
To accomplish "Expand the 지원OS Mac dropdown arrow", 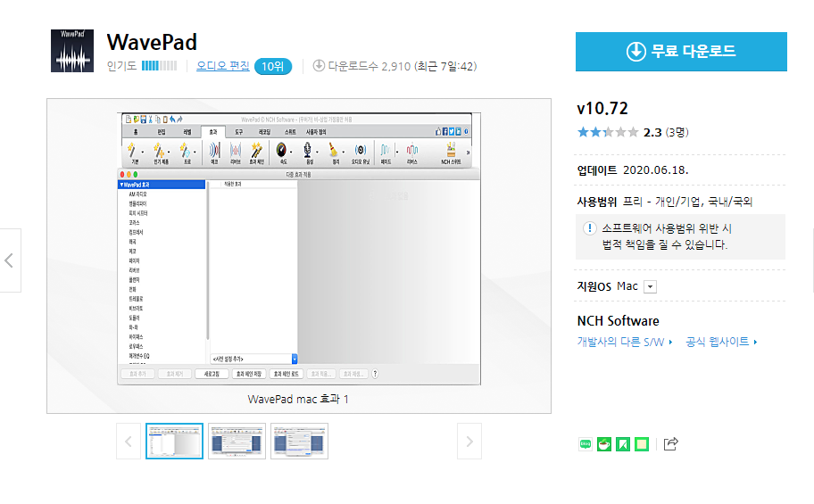I will click(650, 286).
